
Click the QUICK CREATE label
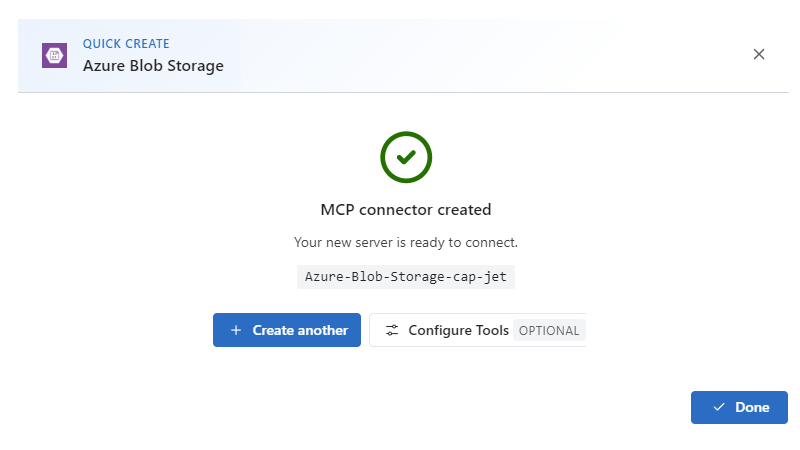126,44
